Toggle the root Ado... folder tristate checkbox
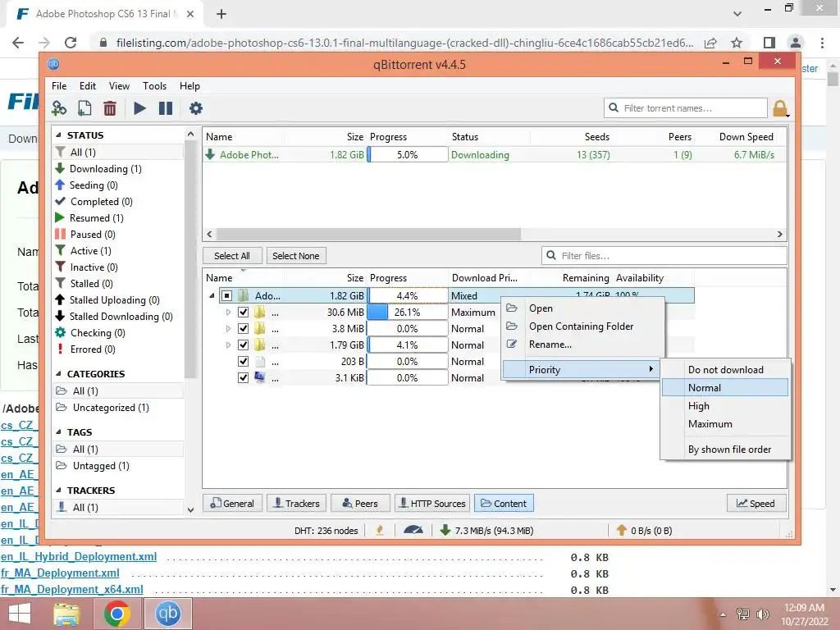Screen dimensions: 840x630 pos(226,295)
